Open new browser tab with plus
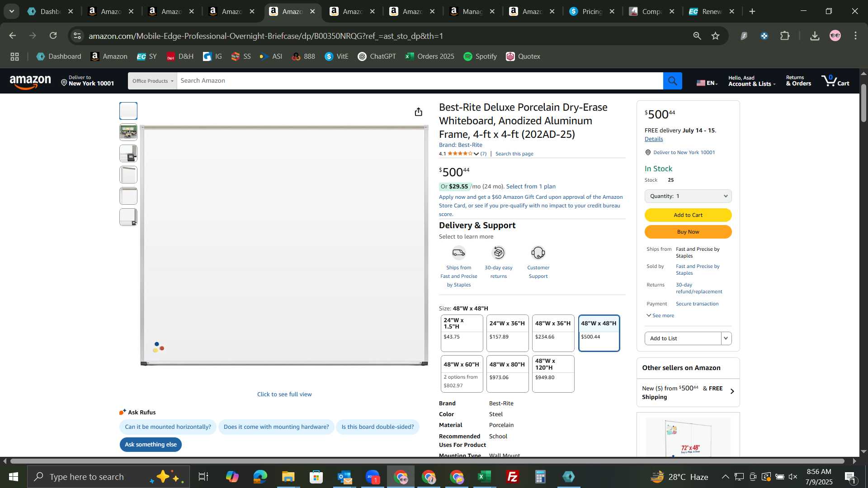Viewport: 868px width, 488px height. tap(752, 11)
